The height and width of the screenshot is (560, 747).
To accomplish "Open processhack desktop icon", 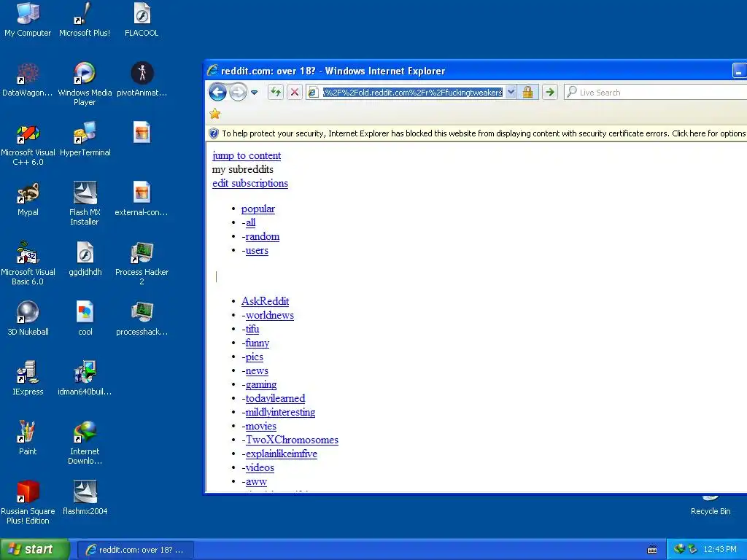I will tap(142, 319).
